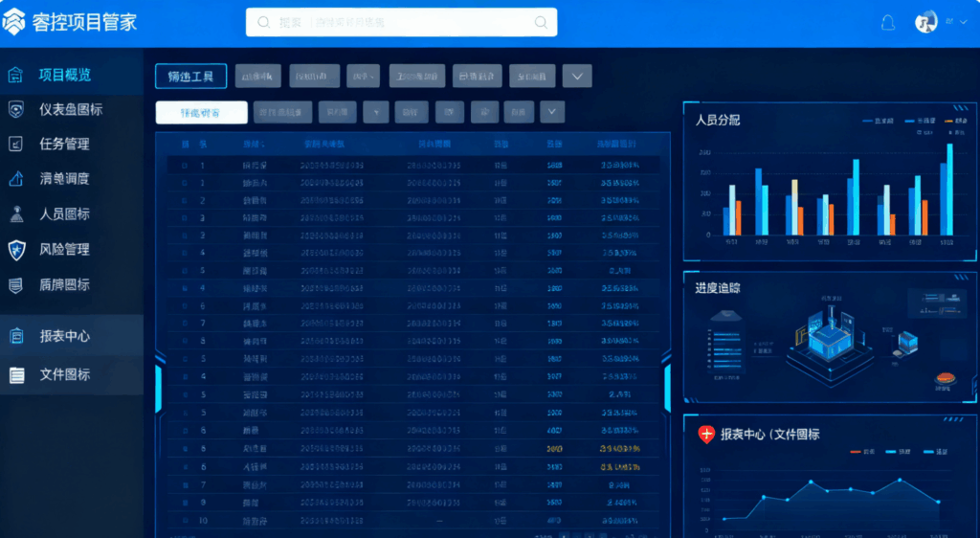Screen dimensions: 980x538
Task: Click the magnifier icon inside the search bar
Action: click(x=542, y=22)
